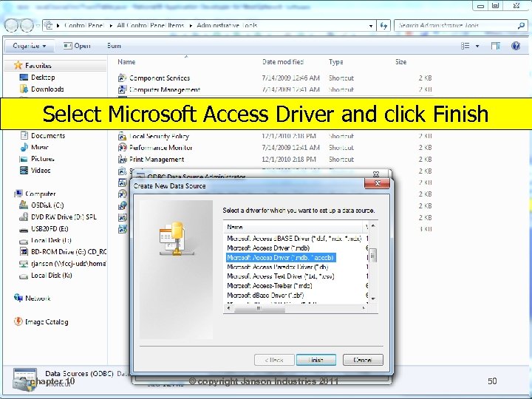Click the Performance Monitor shortcut icon
This screenshot has width=532, height=399.
[x=122, y=148]
